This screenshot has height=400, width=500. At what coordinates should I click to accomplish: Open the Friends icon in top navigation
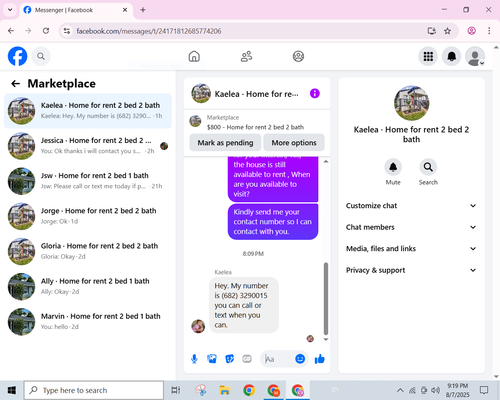pyautogui.click(x=246, y=56)
